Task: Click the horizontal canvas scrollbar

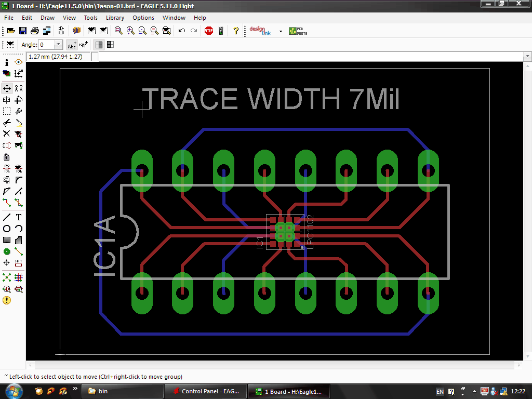Action: tap(275, 365)
